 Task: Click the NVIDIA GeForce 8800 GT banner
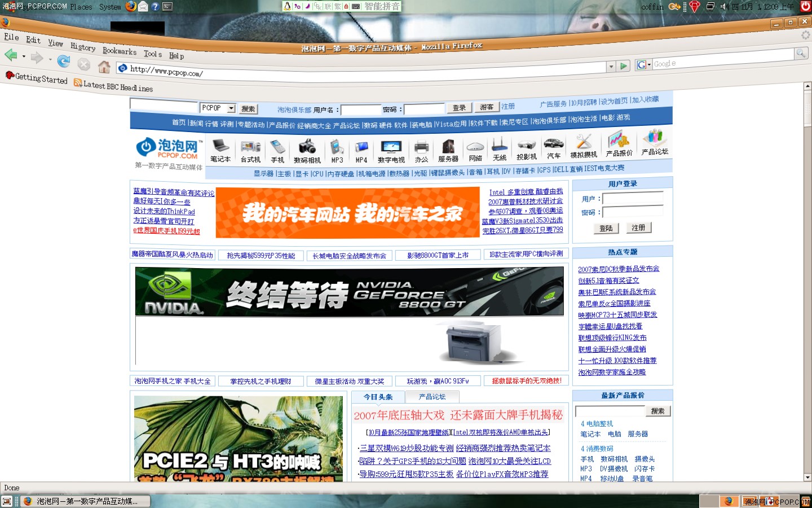pyautogui.click(x=350, y=291)
